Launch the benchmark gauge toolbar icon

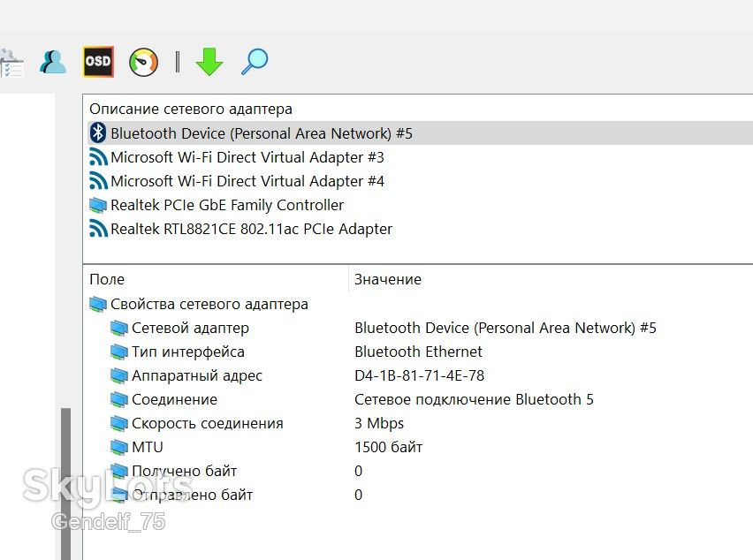click(143, 62)
